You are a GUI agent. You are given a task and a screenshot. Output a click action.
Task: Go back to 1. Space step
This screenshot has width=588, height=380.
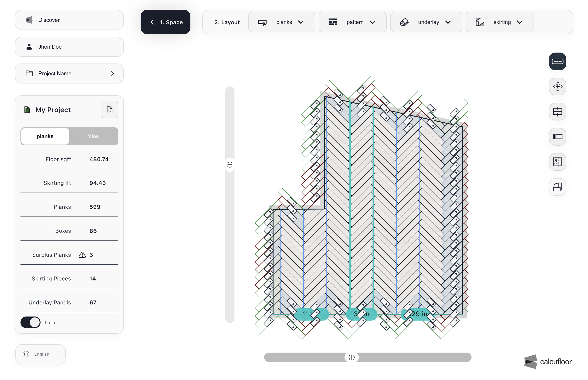coord(165,22)
